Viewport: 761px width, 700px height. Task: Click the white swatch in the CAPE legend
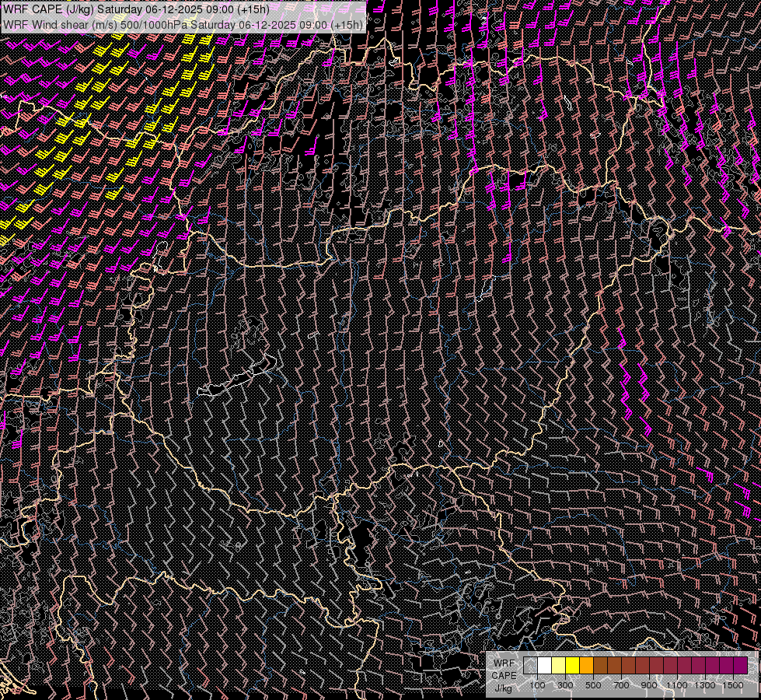[x=544, y=665]
